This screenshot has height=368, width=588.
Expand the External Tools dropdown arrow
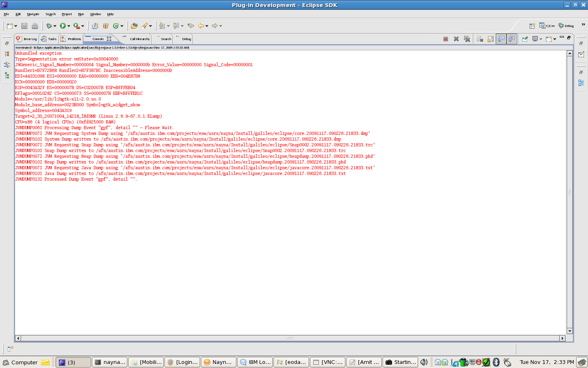tap(82, 26)
